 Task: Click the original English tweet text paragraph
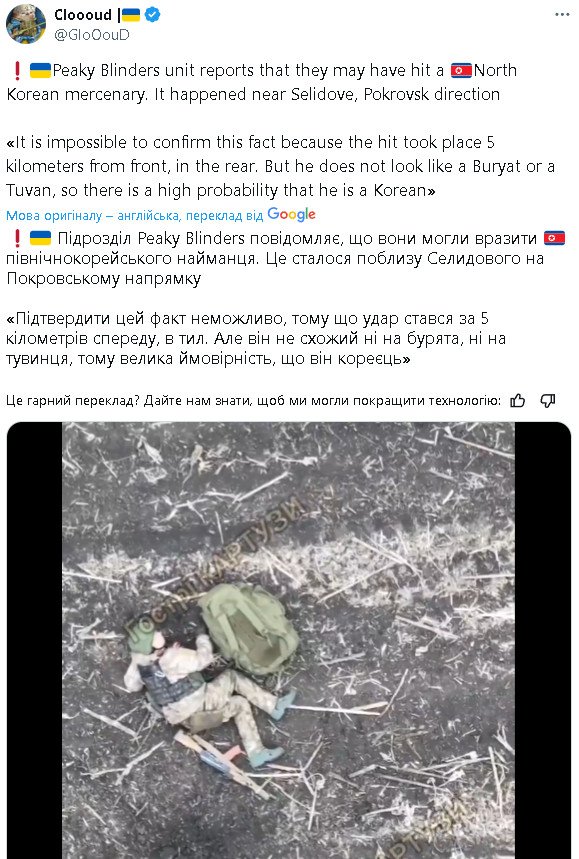(262, 82)
